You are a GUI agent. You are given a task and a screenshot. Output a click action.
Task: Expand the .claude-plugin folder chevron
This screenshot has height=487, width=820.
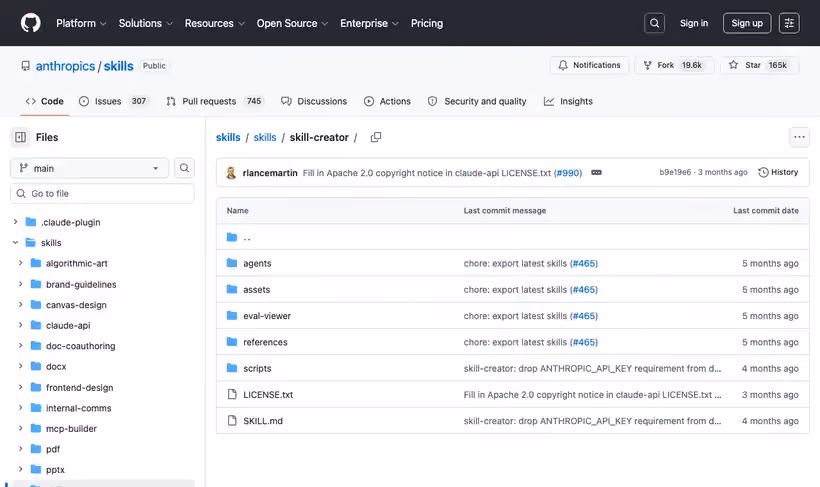pos(16,222)
